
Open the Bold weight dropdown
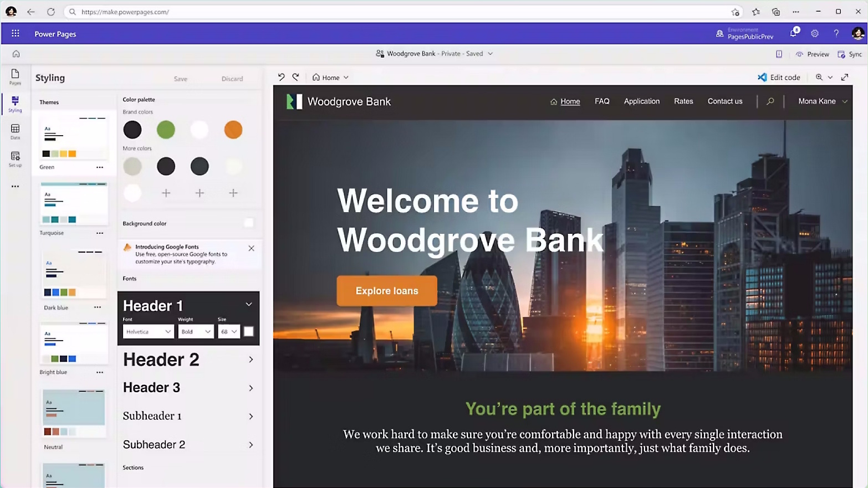(x=196, y=331)
